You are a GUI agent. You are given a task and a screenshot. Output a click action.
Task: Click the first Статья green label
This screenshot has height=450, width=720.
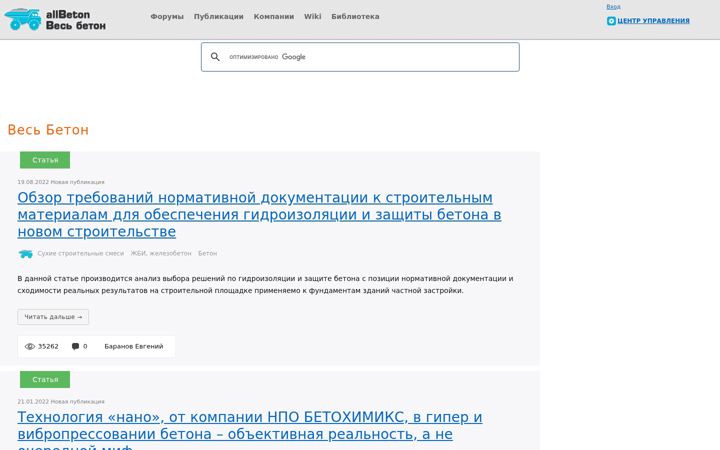pyautogui.click(x=45, y=160)
